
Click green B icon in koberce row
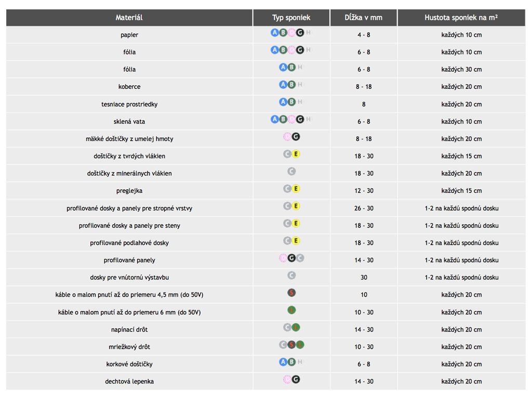click(291, 85)
